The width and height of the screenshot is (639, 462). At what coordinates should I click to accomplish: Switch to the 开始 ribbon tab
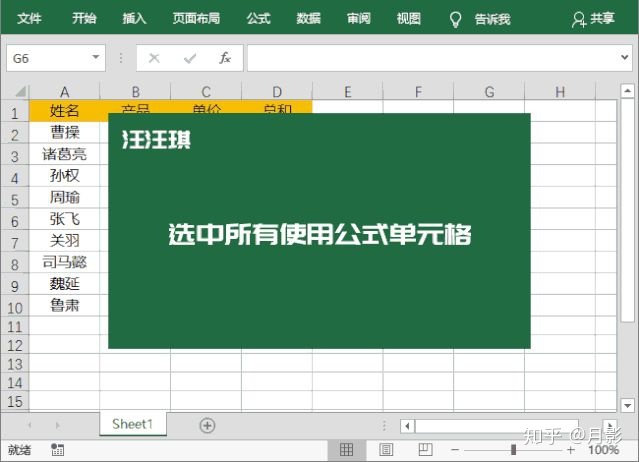pyautogui.click(x=84, y=18)
